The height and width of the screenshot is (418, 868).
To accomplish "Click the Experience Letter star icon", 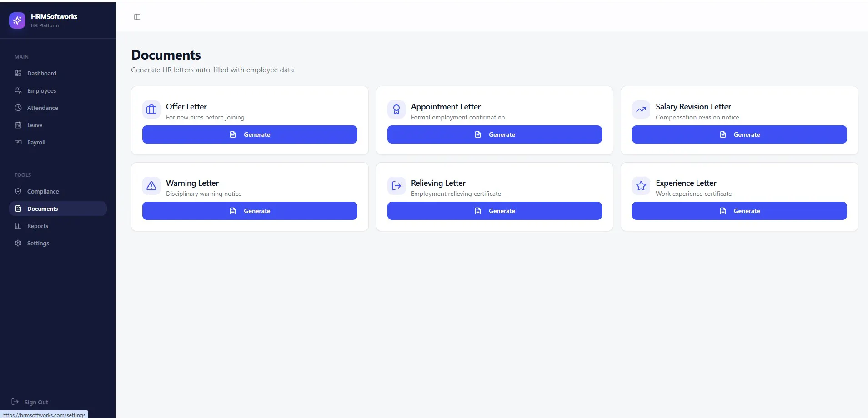I will [641, 186].
